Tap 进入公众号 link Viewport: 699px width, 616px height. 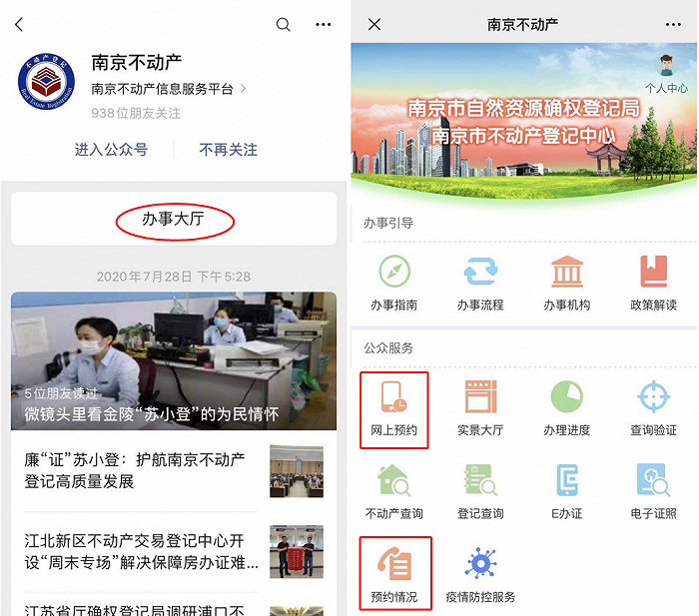pyautogui.click(x=111, y=150)
